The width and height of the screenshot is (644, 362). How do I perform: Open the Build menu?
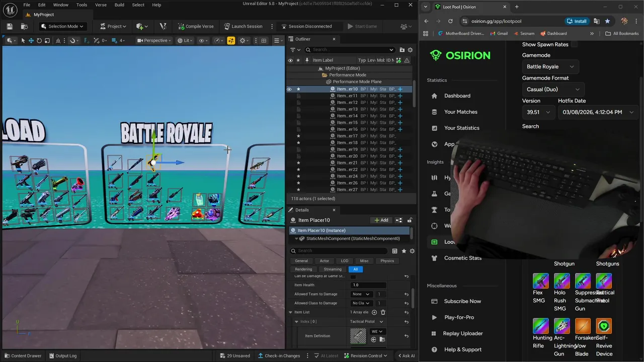pyautogui.click(x=119, y=5)
